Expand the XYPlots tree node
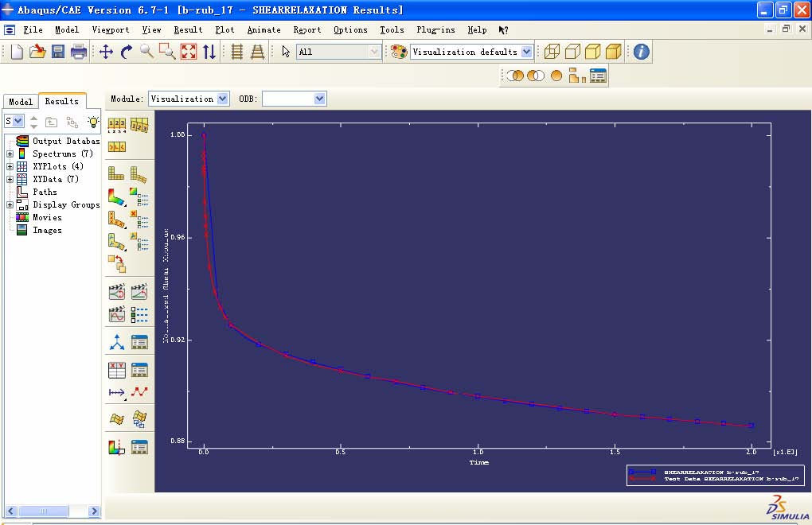This screenshot has width=812, height=525. point(10,166)
